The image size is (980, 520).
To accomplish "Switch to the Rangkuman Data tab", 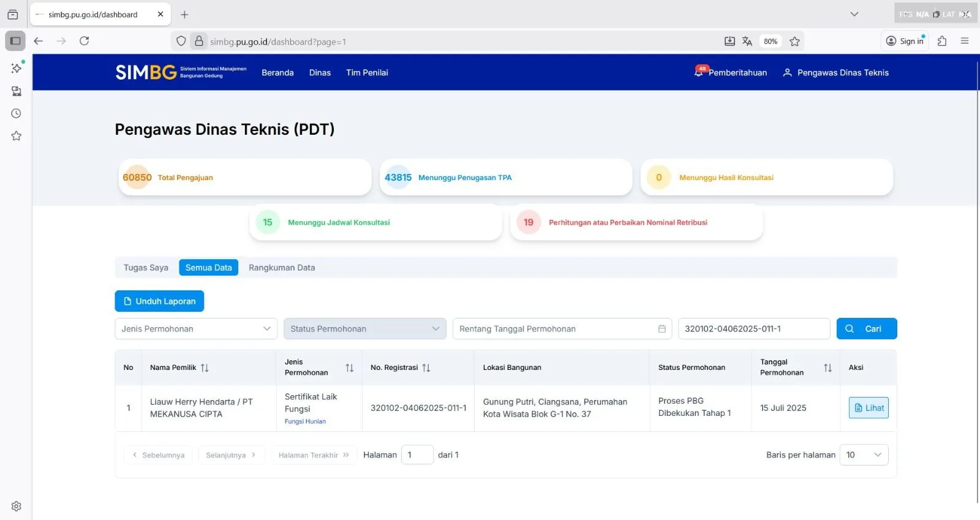I will (x=282, y=268).
